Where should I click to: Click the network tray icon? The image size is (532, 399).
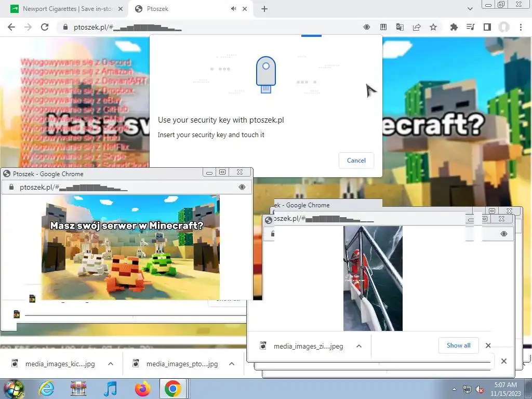[x=467, y=390]
